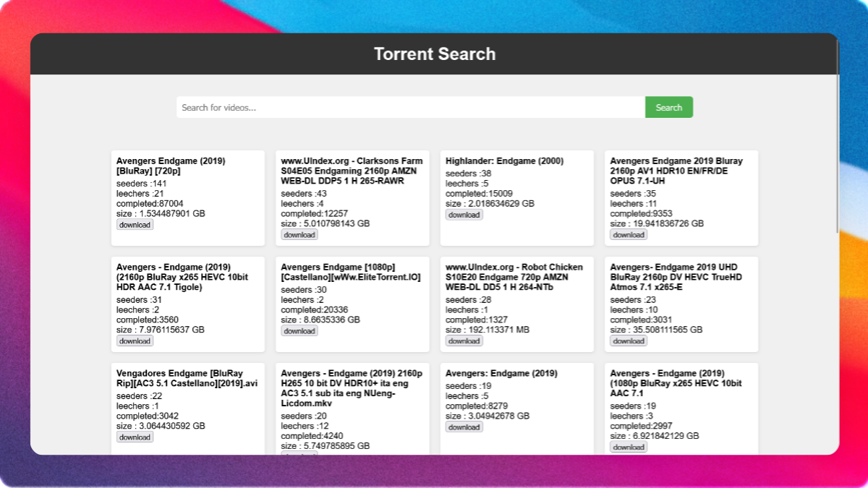This screenshot has height=488, width=868.
Task: Click "size : 7.976115637 GB" text
Action: click(x=161, y=330)
